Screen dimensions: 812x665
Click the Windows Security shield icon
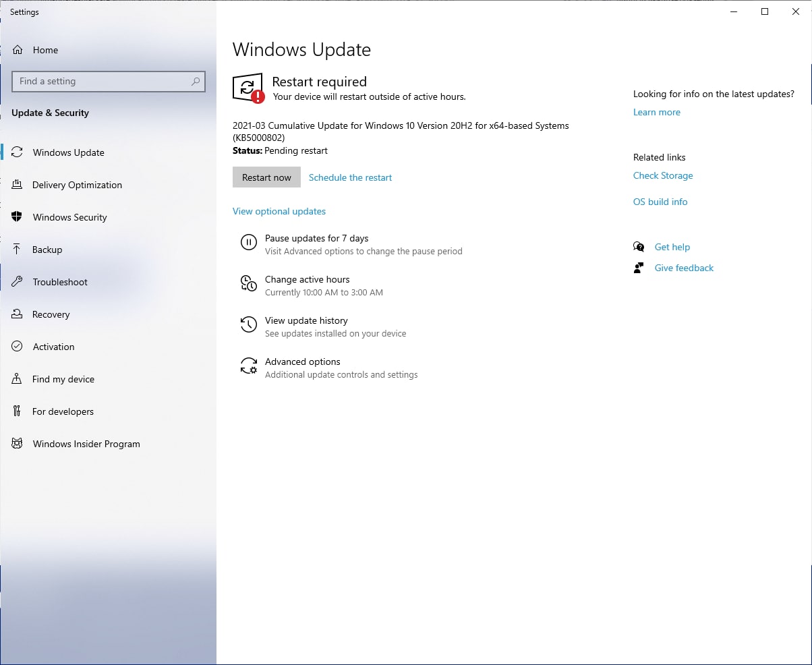18,217
